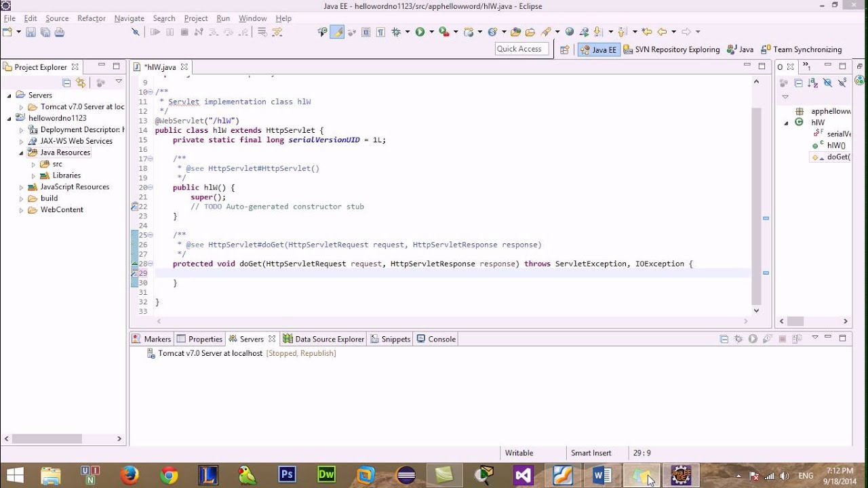Click Firefox in the Windows taskbar
This screenshot has width=868, height=488.
point(129,475)
